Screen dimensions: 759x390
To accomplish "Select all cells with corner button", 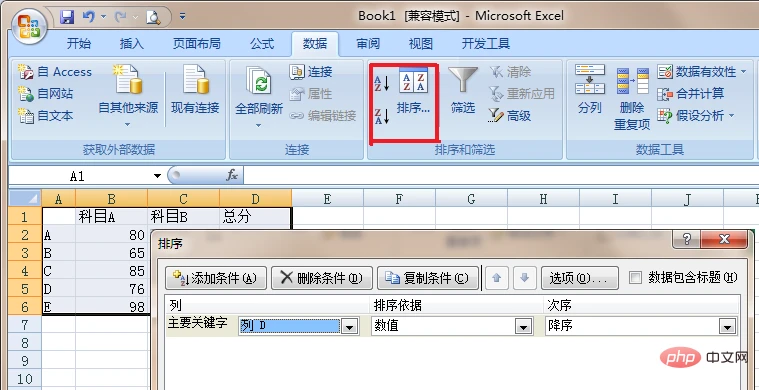I will click(25, 198).
